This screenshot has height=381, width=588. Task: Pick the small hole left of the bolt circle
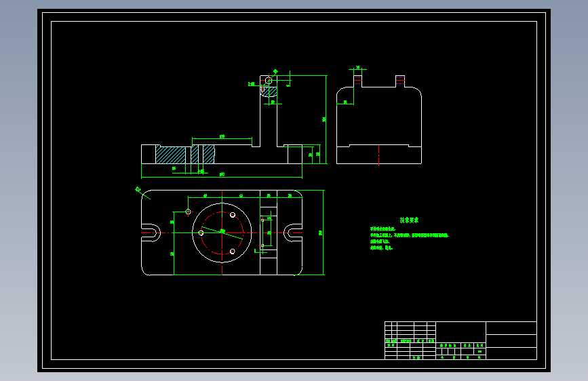pyautogui.click(x=201, y=233)
